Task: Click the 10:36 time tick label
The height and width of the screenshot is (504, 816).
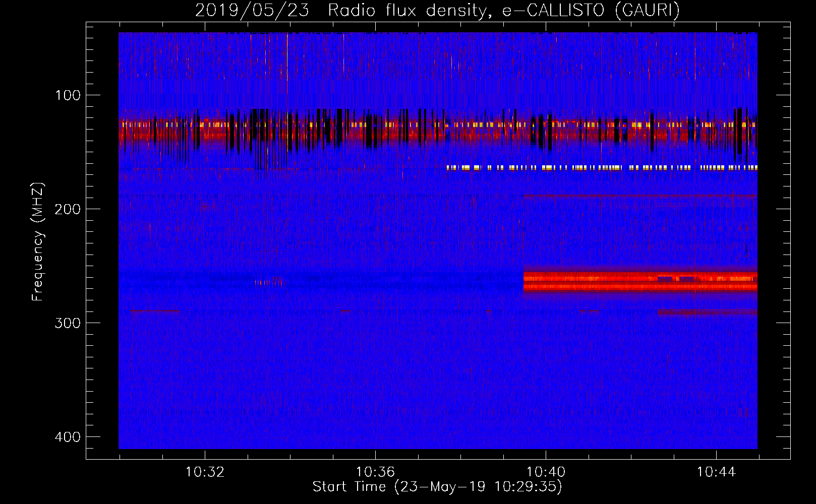Action: 375,472
